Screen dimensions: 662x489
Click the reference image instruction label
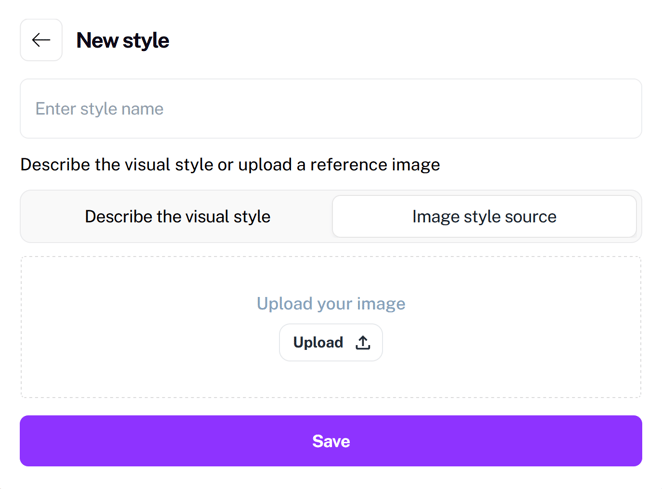[230, 165]
